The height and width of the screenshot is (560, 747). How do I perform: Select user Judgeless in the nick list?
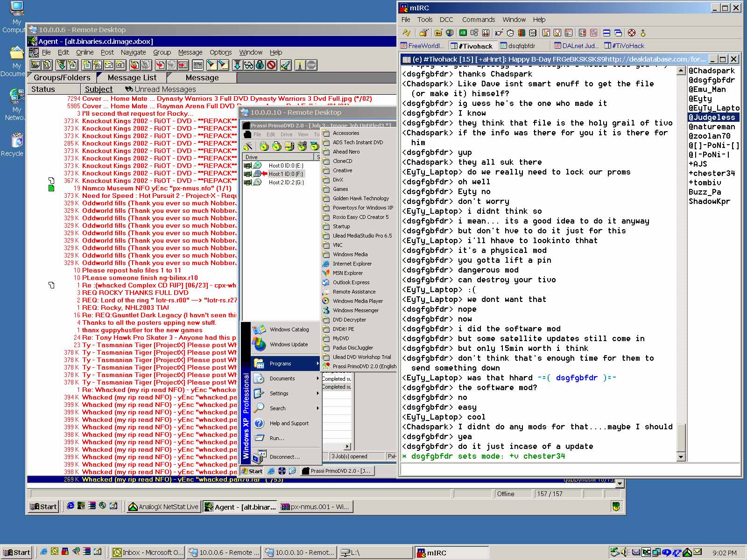(712, 117)
